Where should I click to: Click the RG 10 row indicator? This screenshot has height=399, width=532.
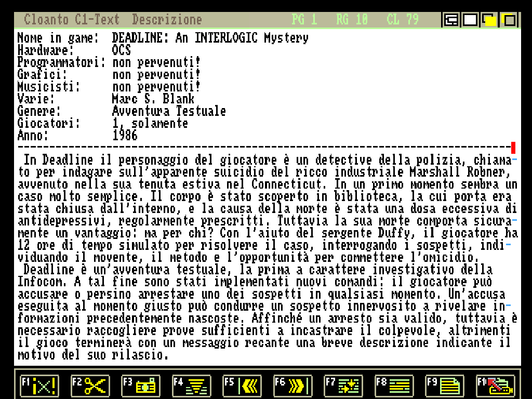pyautogui.click(x=352, y=20)
